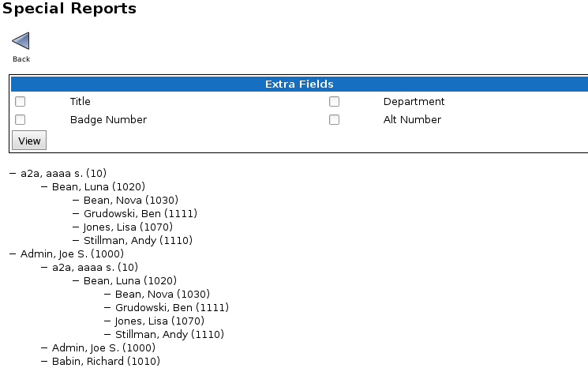Collapse the first Bean, Luna (1020) branch
Image resolution: width=588 pixels, height=368 pixels.
coord(44,187)
